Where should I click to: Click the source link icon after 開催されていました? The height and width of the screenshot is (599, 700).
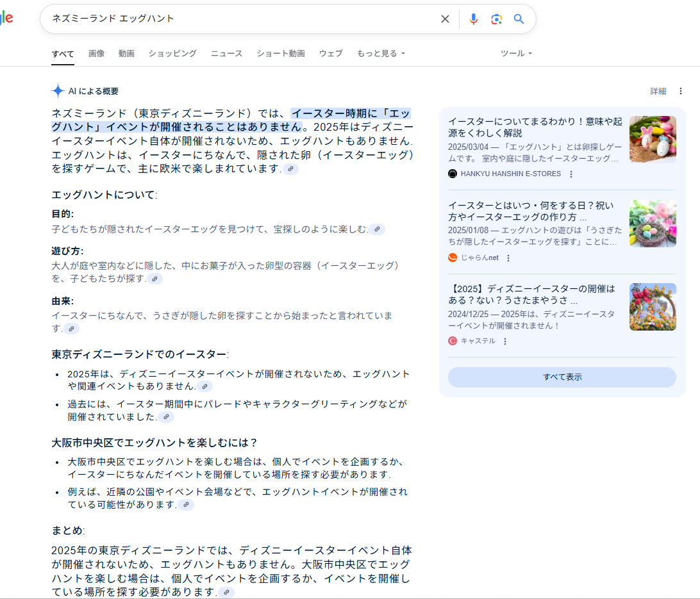pos(166,417)
